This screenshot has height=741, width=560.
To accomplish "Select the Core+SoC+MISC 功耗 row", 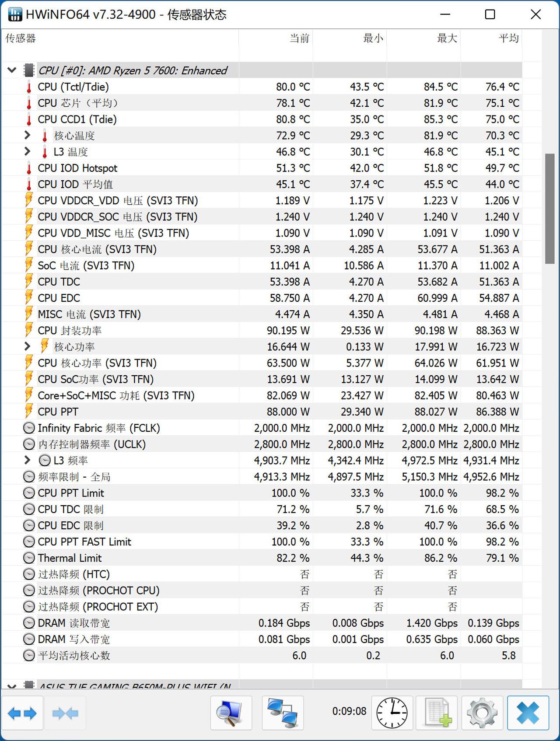I will click(x=262, y=395).
